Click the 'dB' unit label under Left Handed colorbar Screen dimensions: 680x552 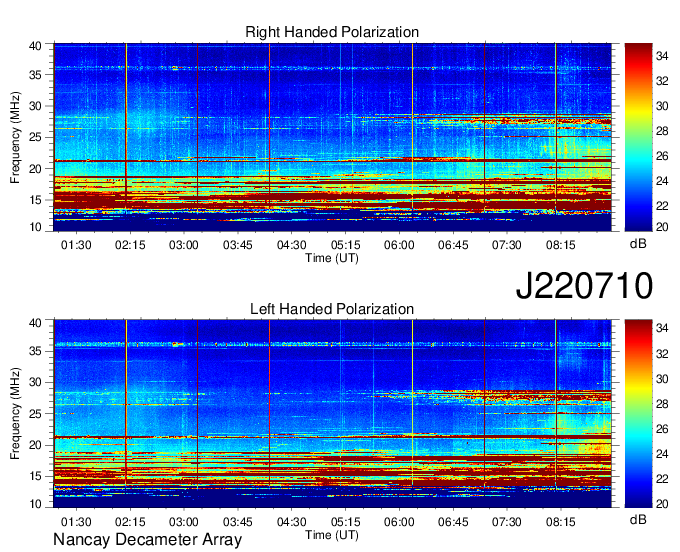coord(638,519)
